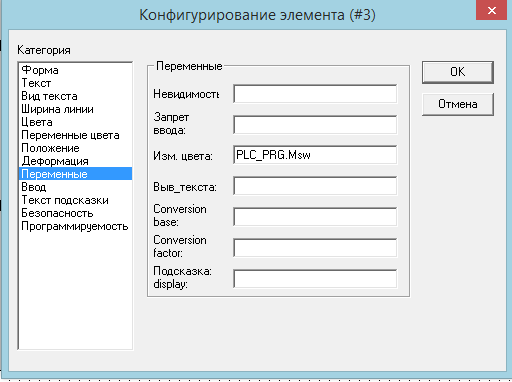Click the Невидимость input field
Viewport: 512px width, 382px height.
click(315, 94)
